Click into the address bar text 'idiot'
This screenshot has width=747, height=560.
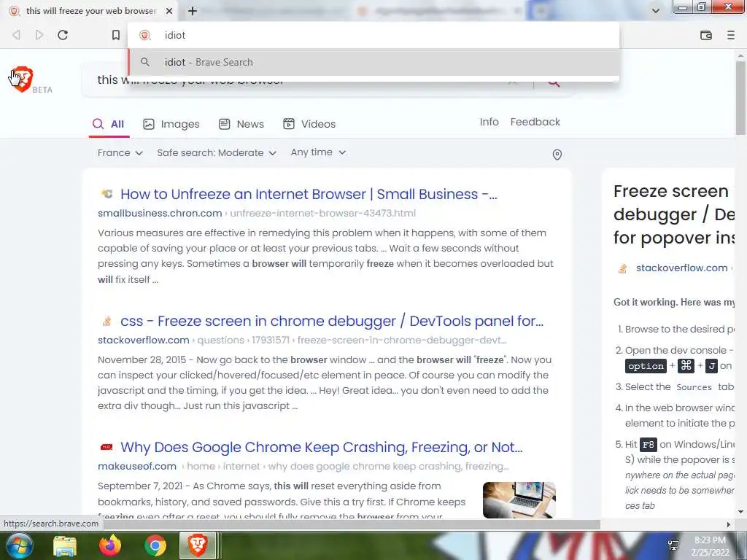coord(175,35)
